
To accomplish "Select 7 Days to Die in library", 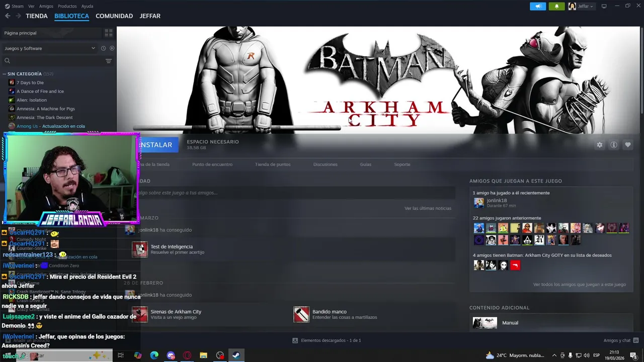I will click(x=30, y=82).
